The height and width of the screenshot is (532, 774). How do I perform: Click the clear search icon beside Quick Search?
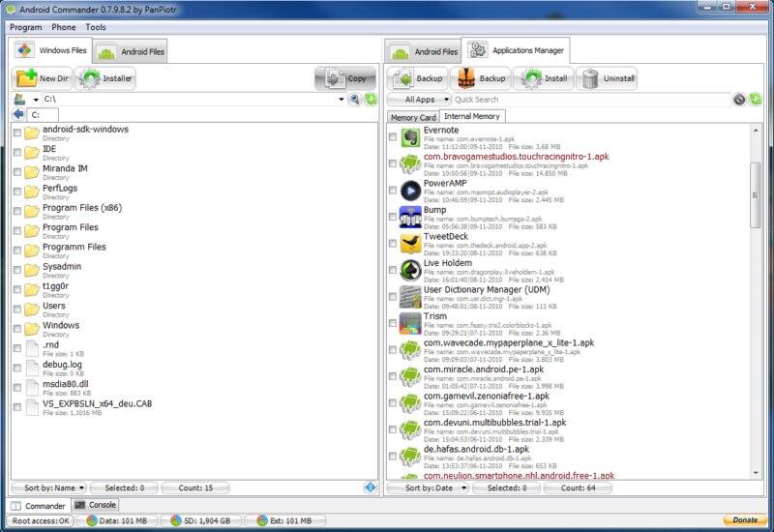(739, 100)
